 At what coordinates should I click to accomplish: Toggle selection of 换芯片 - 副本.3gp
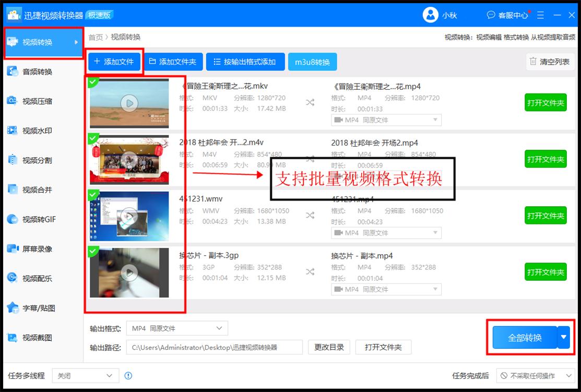tap(94, 251)
